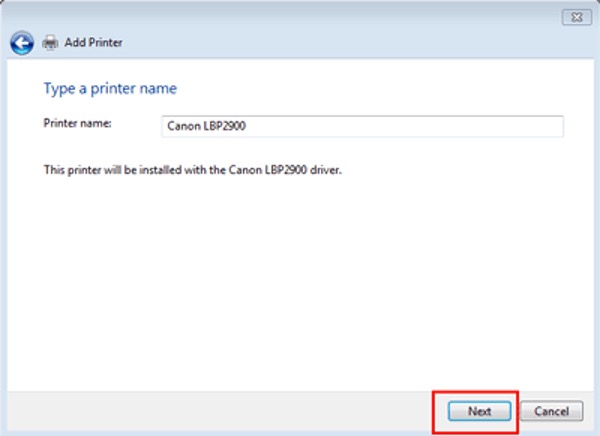Click the empty title bar area
Image resolution: width=600 pixels, height=436 pixels.
300,16
